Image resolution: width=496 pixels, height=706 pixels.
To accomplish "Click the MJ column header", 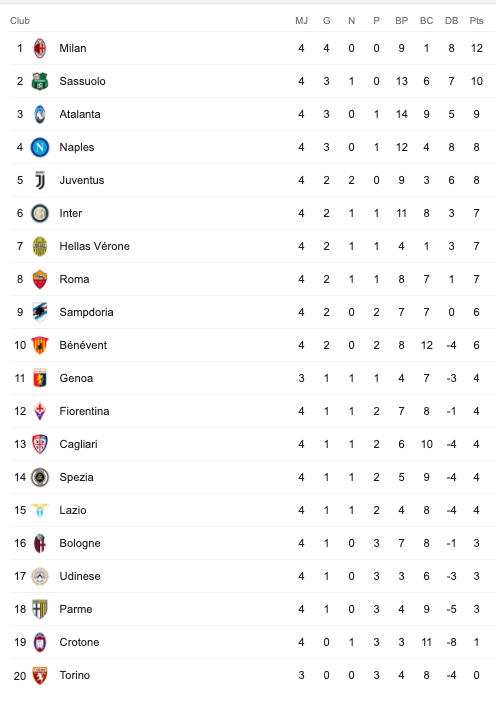I will pyautogui.click(x=302, y=21).
